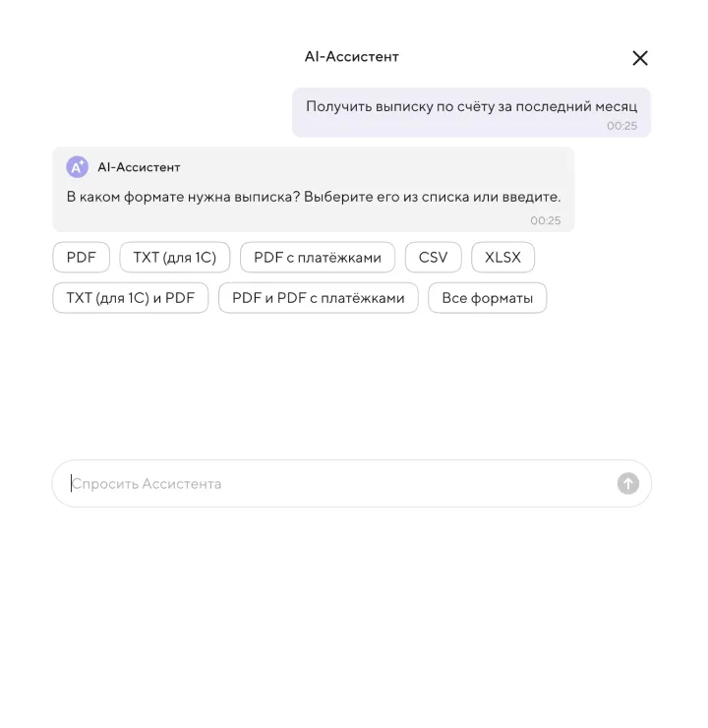Close the AI-Ассистент chat window

[x=640, y=58]
